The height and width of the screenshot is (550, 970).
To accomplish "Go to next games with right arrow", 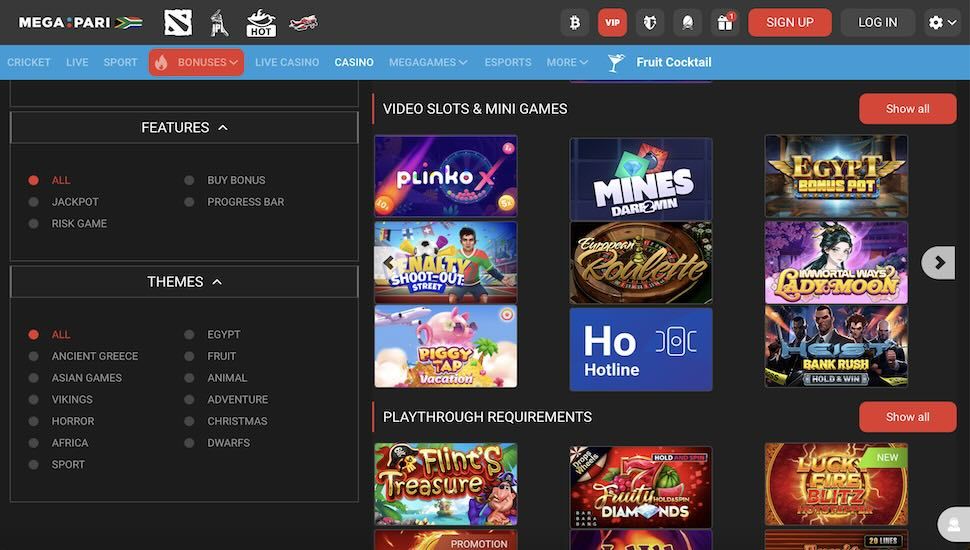I will pos(939,263).
